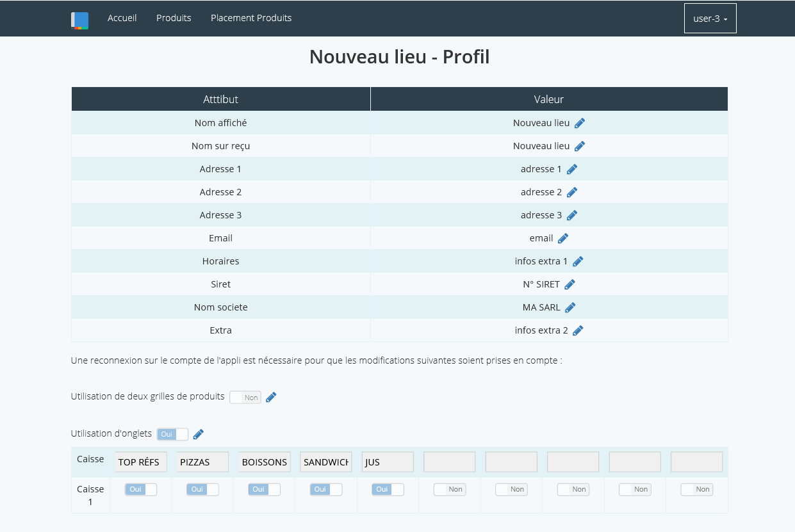Click pencil icon beside N° SIRET
This screenshot has height=532, width=795.
570,284
